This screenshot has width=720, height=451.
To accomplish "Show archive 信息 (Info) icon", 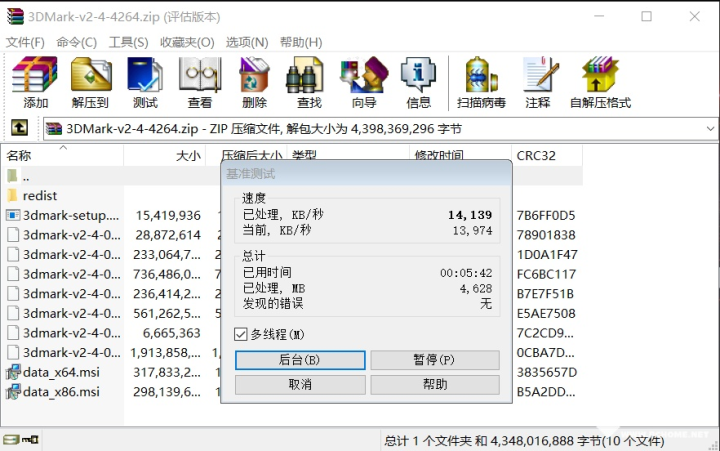I will [x=418, y=74].
